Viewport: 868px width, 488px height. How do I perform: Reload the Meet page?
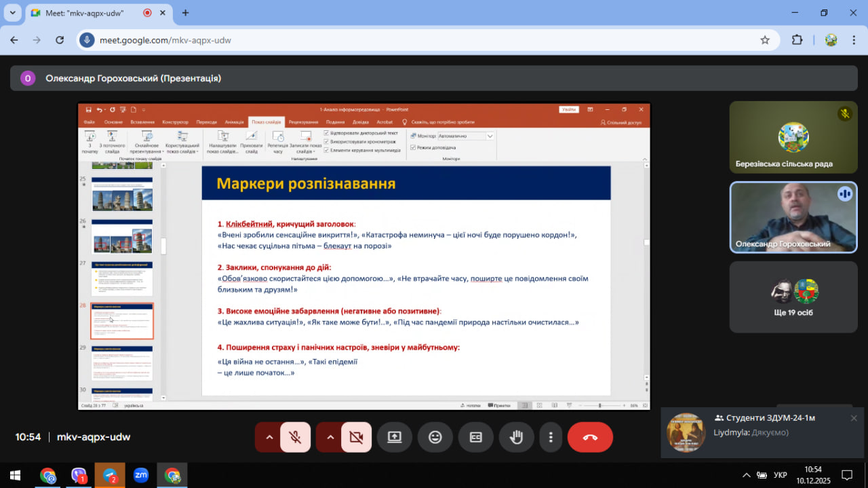click(x=60, y=40)
